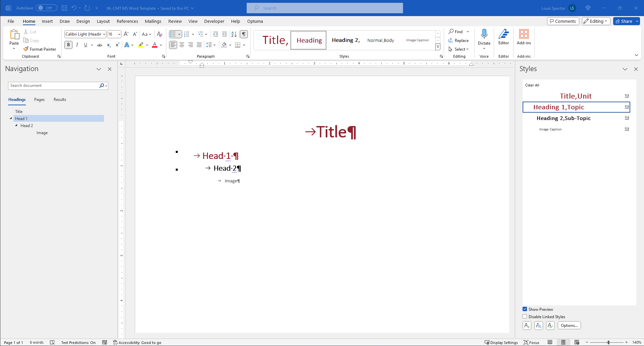Open Find in the Editing group
644x346 pixels.
[458, 32]
